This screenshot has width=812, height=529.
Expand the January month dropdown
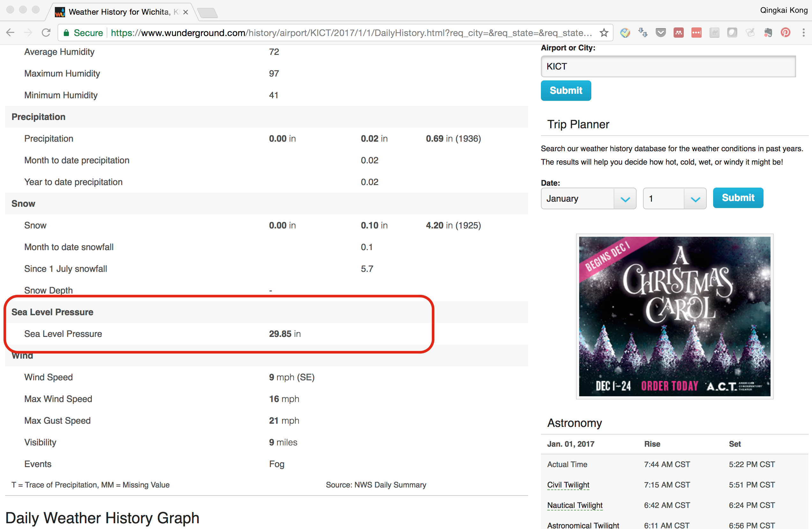[x=588, y=198]
